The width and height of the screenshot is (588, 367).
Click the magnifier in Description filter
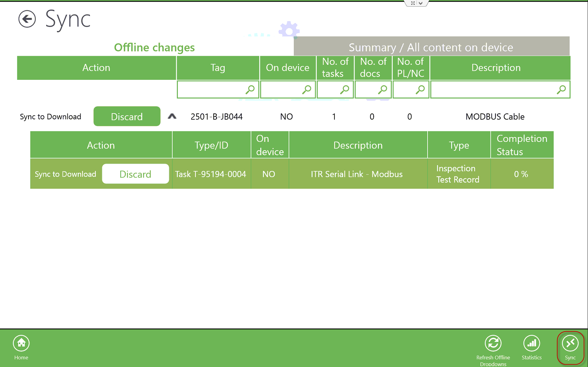[561, 89]
